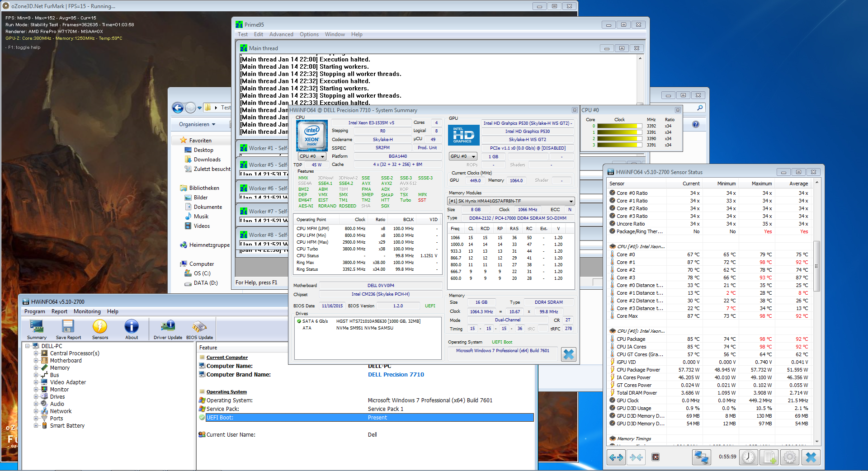868x471 pixels.
Task: Click the DELL Precision 7710 brand name link
Action: [x=396, y=375]
